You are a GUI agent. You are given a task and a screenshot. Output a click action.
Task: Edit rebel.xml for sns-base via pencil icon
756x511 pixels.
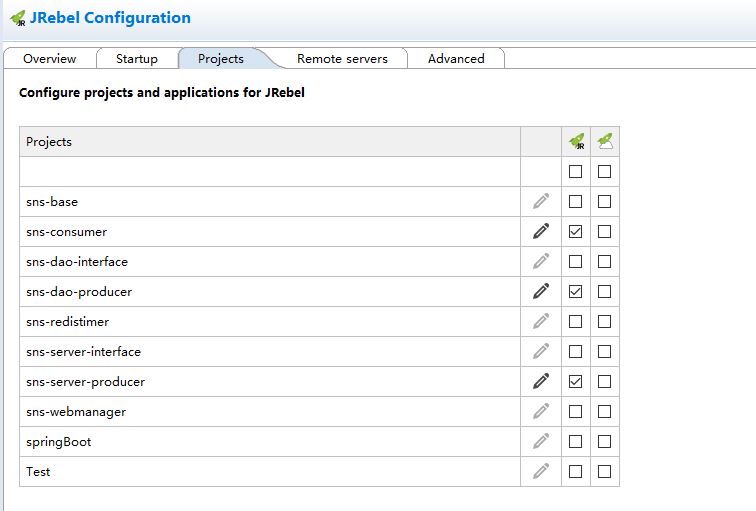pyautogui.click(x=541, y=201)
